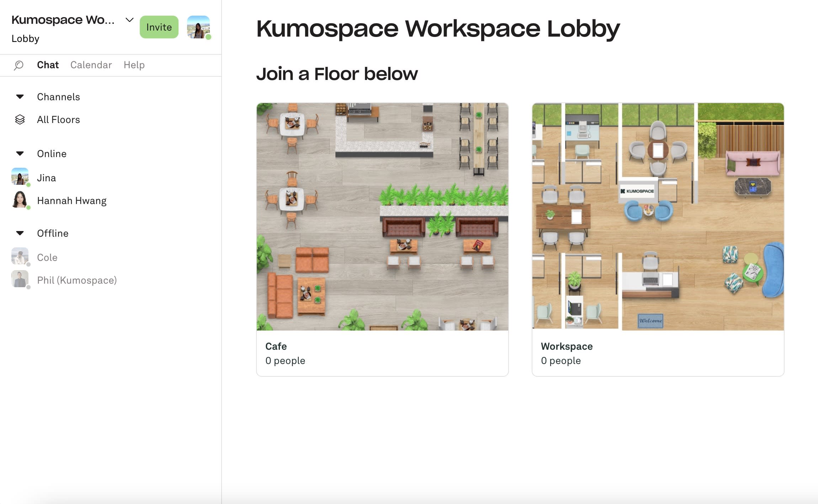This screenshot has width=818, height=504.
Task: Collapse the Channels section arrow
Action: pyautogui.click(x=20, y=97)
